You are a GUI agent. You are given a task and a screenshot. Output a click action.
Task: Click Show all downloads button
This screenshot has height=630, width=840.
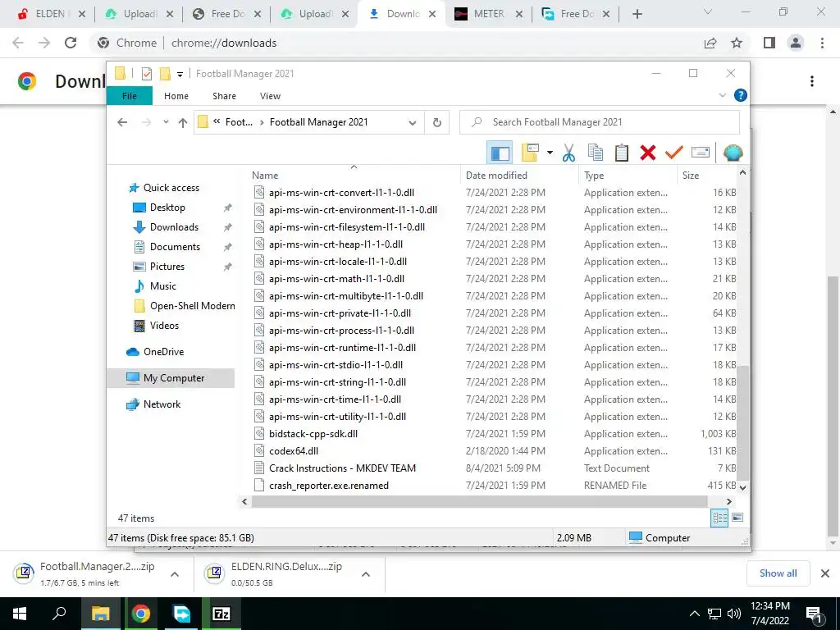pyautogui.click(x=778, y=573)
